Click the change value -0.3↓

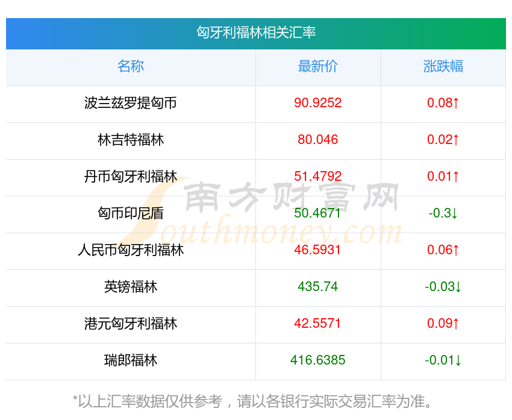(443, 213)
